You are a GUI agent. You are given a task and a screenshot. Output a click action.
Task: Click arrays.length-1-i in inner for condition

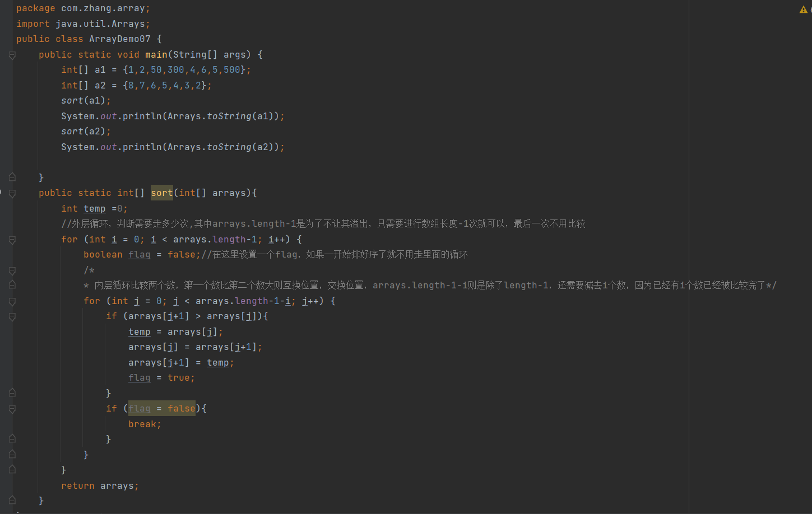pos(243,301)
